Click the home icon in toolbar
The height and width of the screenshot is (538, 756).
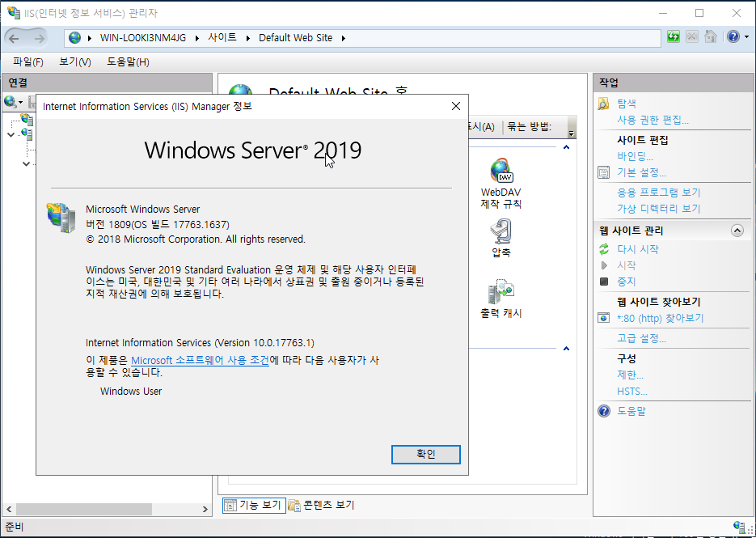click(710, 36)
